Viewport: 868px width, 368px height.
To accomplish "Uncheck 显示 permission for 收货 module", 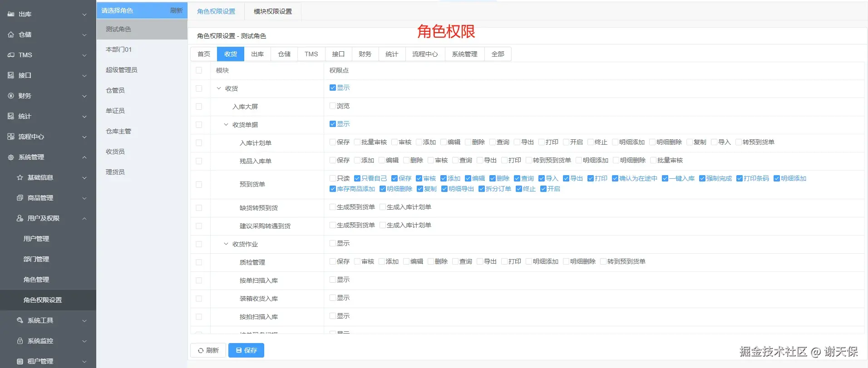I will point(333,88).
